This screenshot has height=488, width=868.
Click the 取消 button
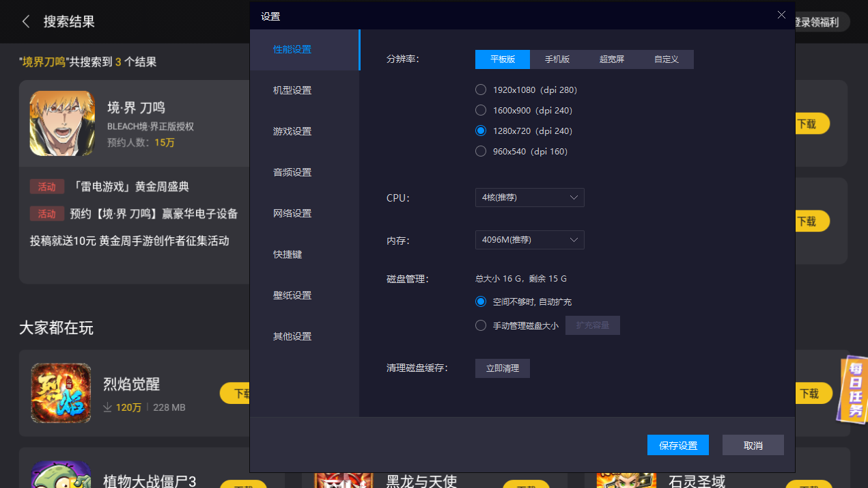(x=753, y=445)
